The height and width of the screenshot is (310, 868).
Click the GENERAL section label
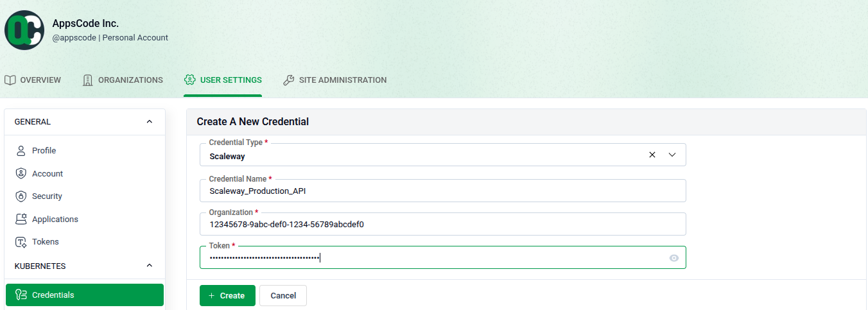[33, 122]
